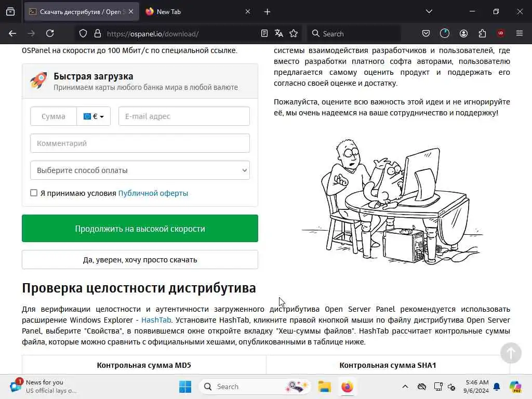The image size is (532, 399).
Task: Click the ospanel.io address bar URL
Action: pos(153,34)
